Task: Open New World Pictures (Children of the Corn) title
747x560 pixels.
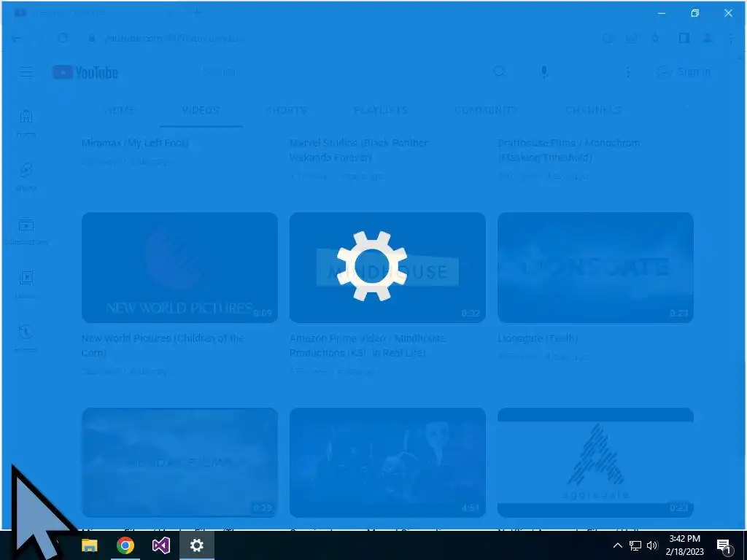Action: (x=163, y=345)
